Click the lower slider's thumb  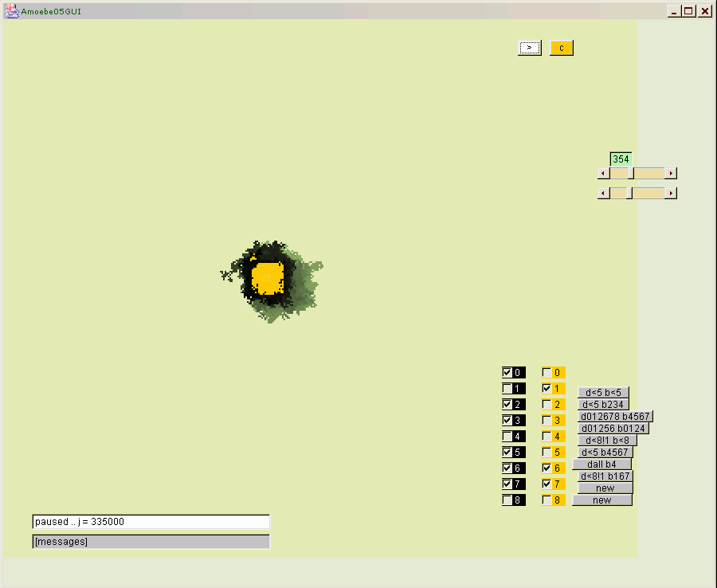point(629,193)
